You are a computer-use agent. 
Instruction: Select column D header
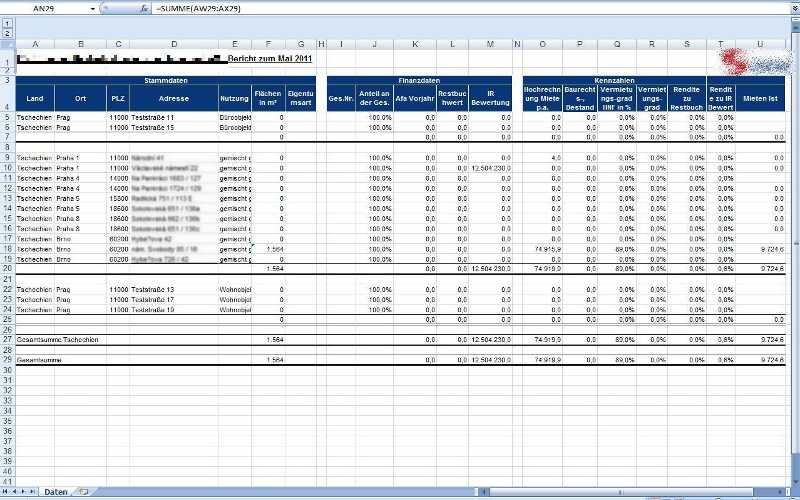pos(174,44)
